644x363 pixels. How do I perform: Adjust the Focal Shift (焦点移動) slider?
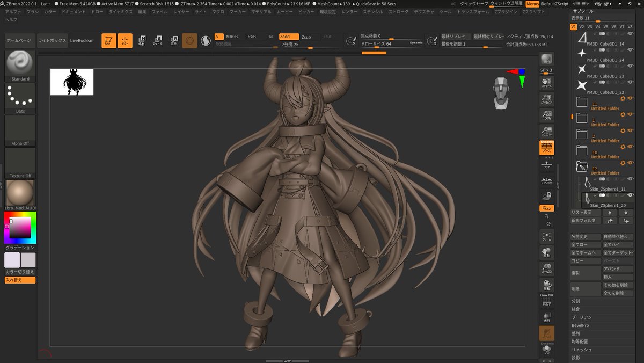[x=392, y=37]
